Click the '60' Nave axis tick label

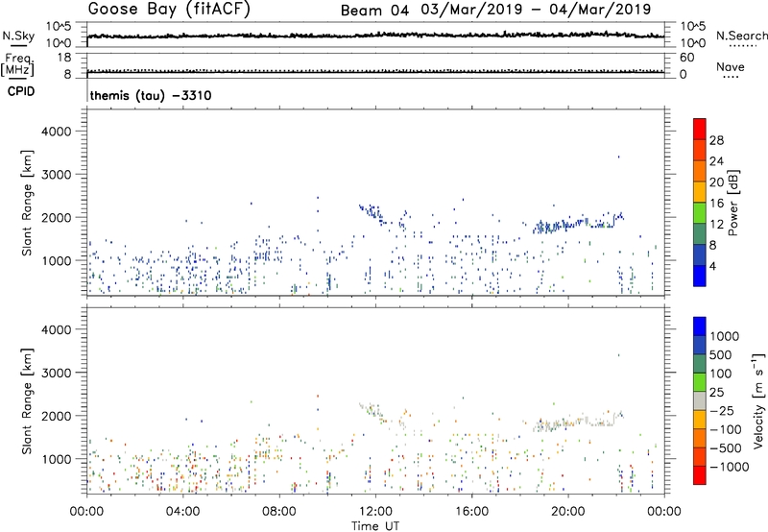[x=686, y=58]
